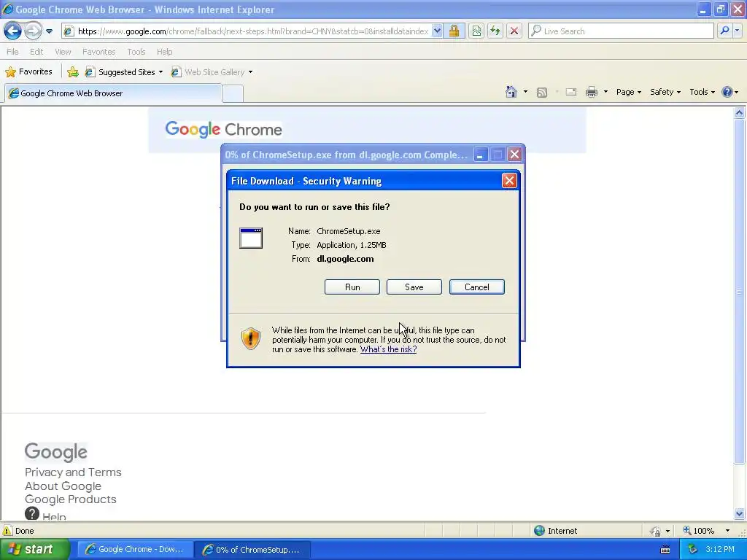Click the on-screen keyboard tray icon
The image size is (747, 560).
(665, 550)
